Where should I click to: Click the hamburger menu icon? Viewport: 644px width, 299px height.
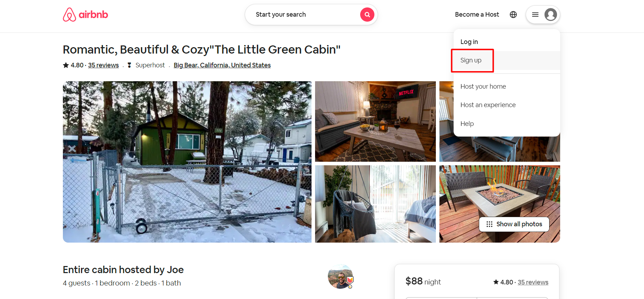pyautogui.click(x=535, y=15)
